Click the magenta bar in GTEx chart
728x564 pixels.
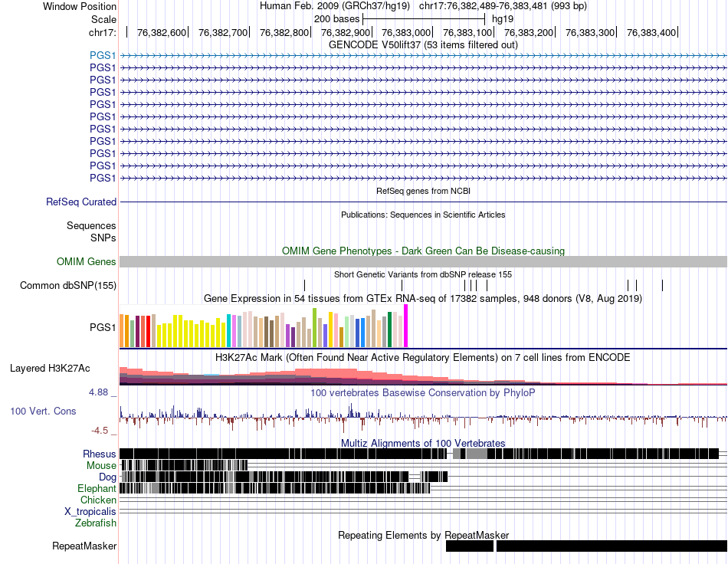[x=406, y=326]
